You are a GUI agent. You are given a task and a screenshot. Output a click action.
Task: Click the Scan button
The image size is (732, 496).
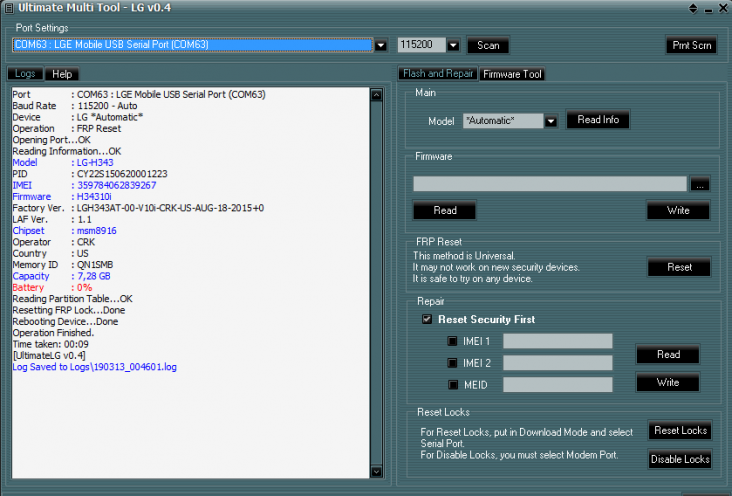coord(488,45)
